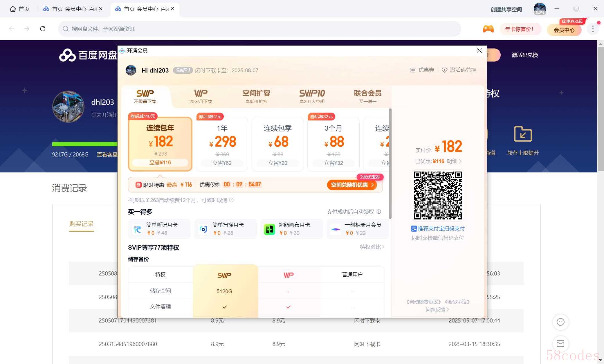
Task: Click the page vertical scrollbar
Action: (x=601, y=109)
